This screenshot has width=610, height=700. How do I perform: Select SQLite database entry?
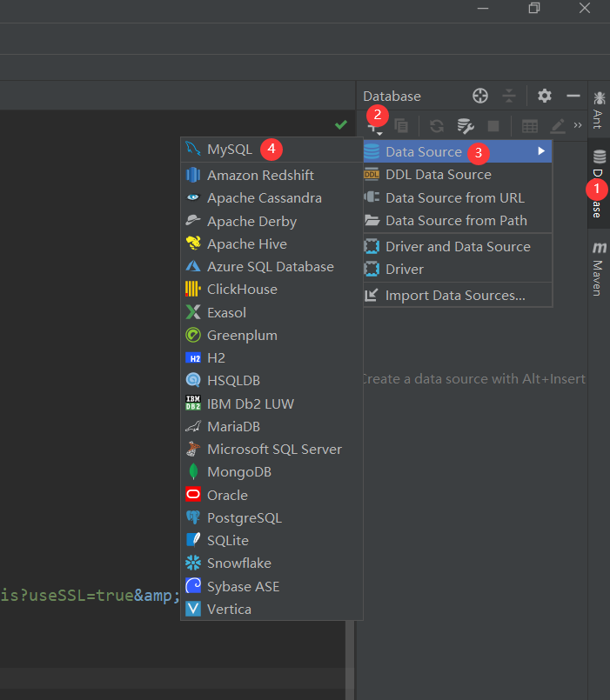(271, 541)
